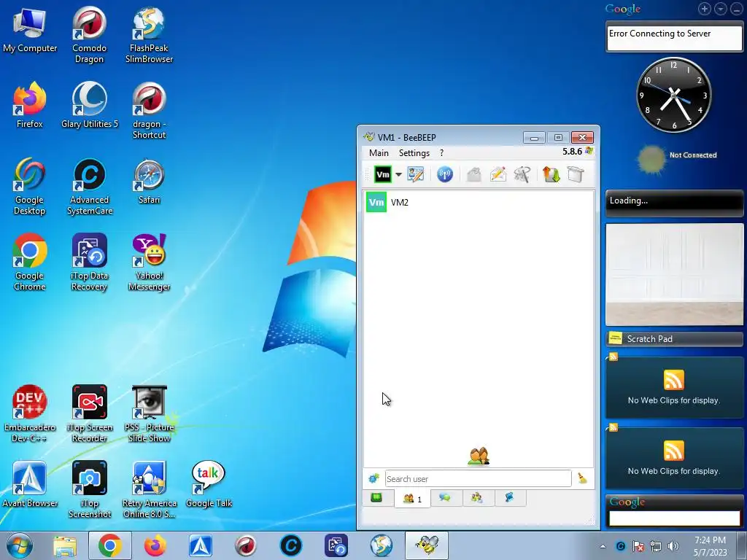Viewport: 747px width, 560px height.
Task: Click the Windows Start orb
Action: tap(19, 545)
